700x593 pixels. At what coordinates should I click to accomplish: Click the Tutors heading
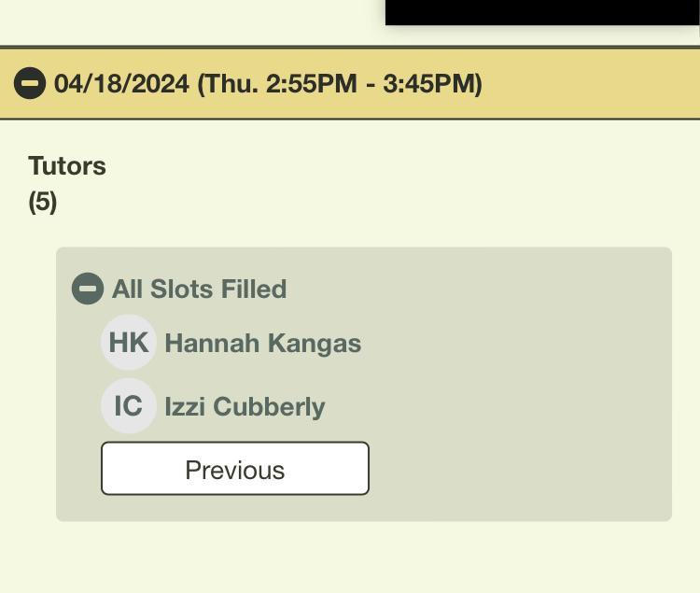pos(67,166)
